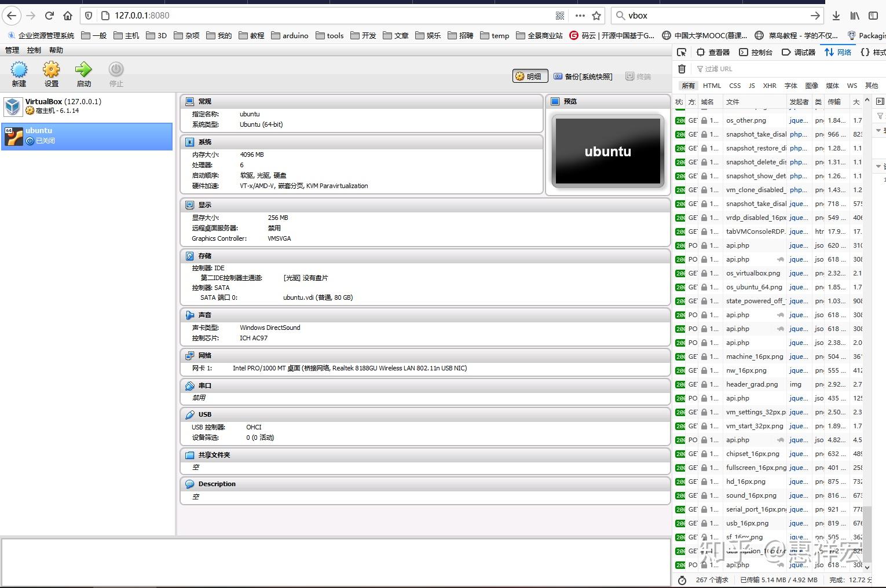Open VM settings using the 设置 gear icon
Screen dimensions: 886x588
[51, 74]
